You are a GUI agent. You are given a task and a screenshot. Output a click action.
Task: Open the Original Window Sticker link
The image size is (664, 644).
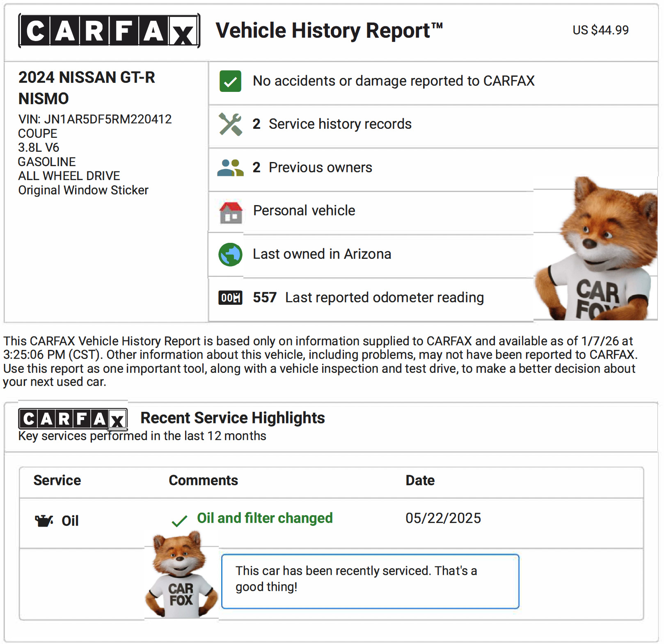83,190
